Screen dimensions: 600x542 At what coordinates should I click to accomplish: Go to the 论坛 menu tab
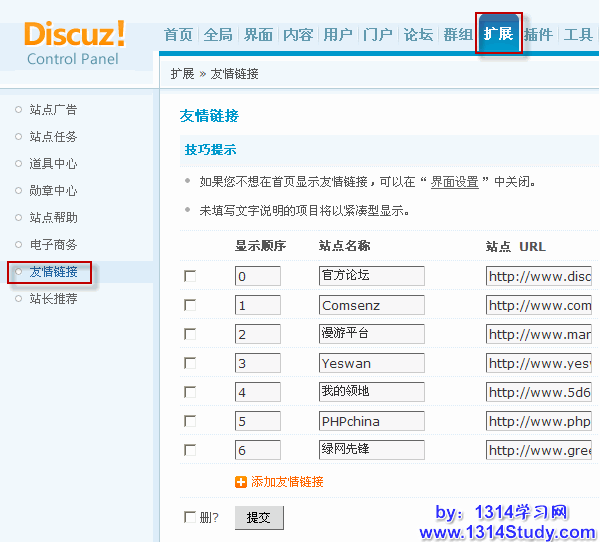418,35
